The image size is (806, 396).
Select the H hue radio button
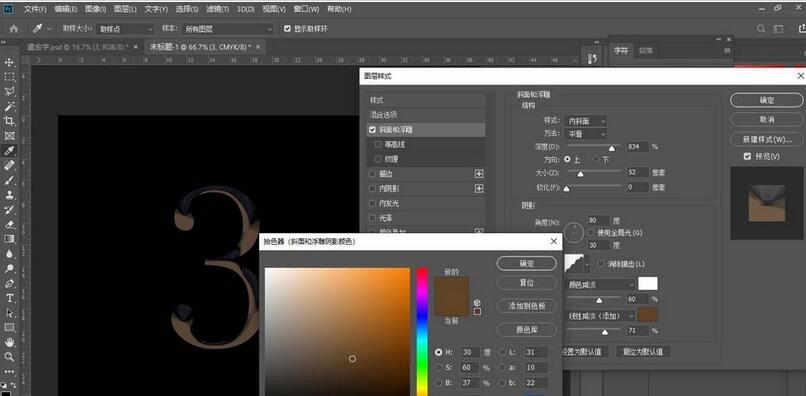[x=438, y=352]
